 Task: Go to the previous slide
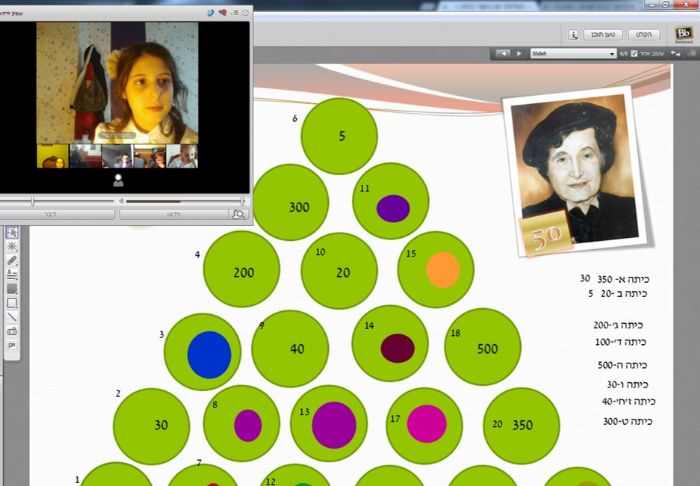click(503, 54)
